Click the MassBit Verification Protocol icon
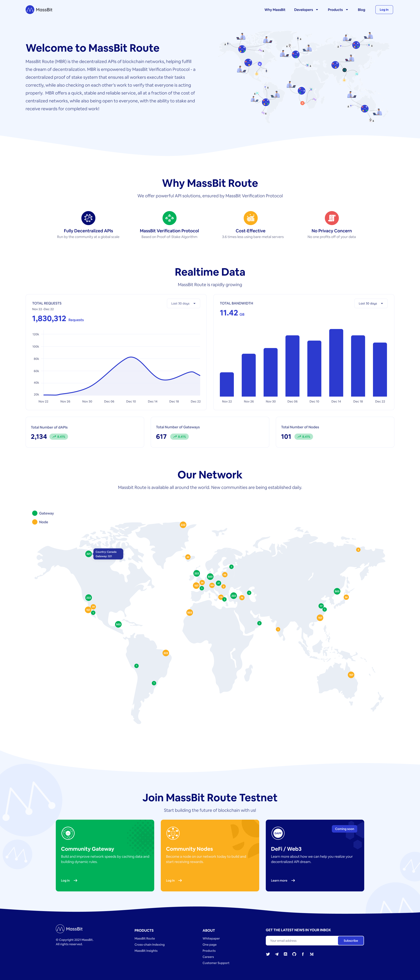The width and height of the screenshot is (420, 980). coord(169,218)
